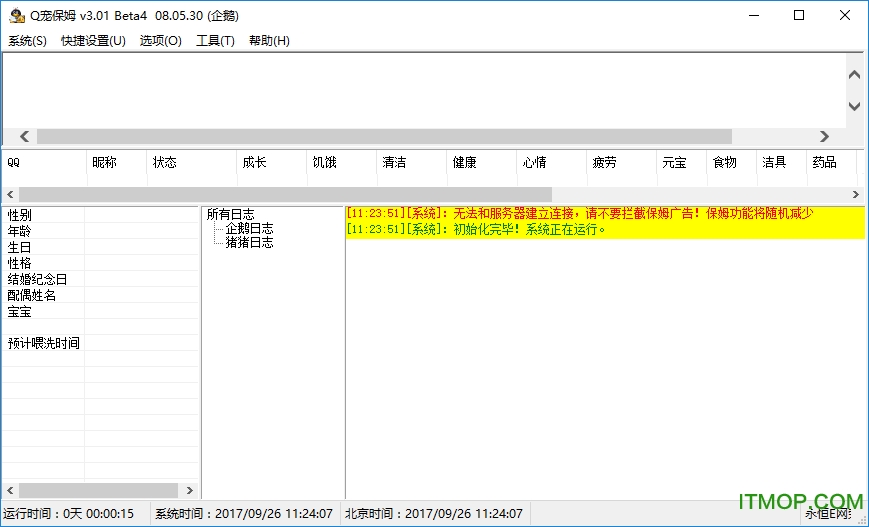This screenshot has height=527, width=869.
Task: Select the 性格 property row
Action: pyautogui.click(x=100, y=263)
